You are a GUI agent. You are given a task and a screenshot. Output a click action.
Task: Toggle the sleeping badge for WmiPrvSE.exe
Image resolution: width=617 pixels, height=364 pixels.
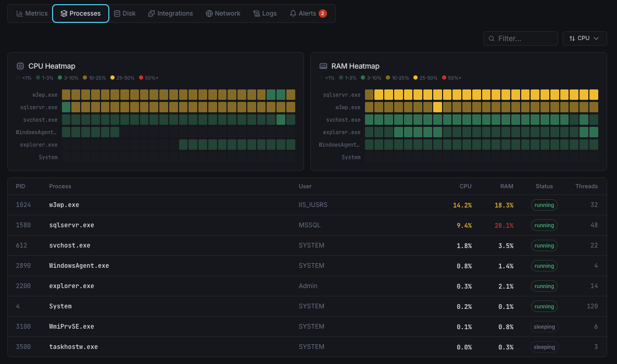click(x=544, y=327)
